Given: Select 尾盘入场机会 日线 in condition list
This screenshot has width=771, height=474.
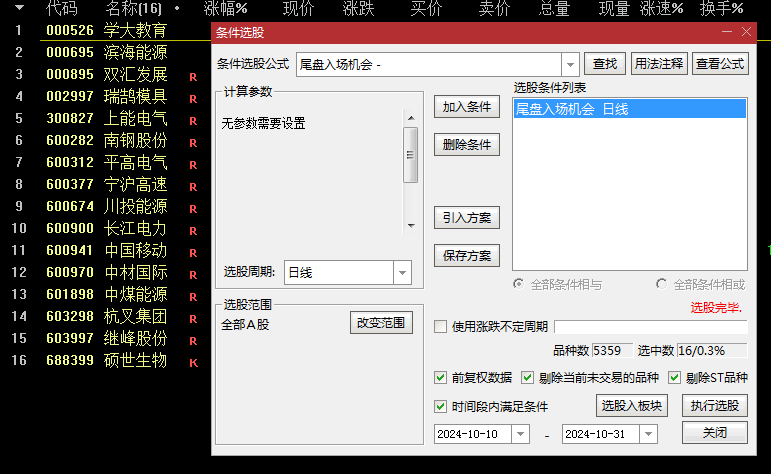Looking at the screenshot, I should pyautogui.click(x=629, y=109).
